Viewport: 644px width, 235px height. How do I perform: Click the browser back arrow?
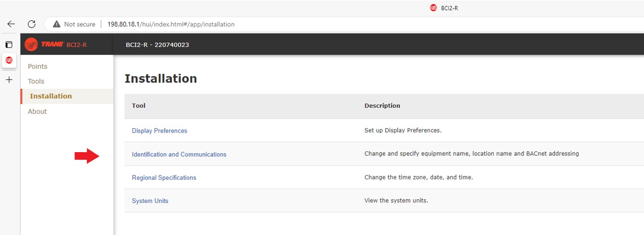tap(11, 24)
